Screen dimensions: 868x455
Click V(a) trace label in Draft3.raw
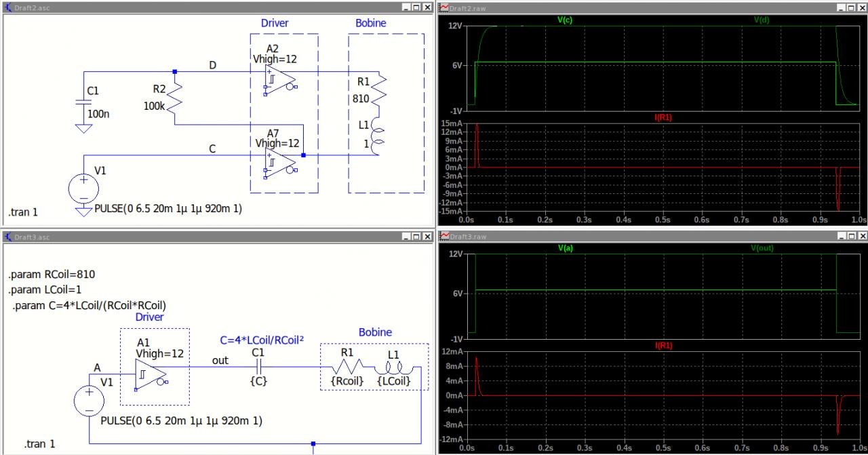[x=565, y=248]
